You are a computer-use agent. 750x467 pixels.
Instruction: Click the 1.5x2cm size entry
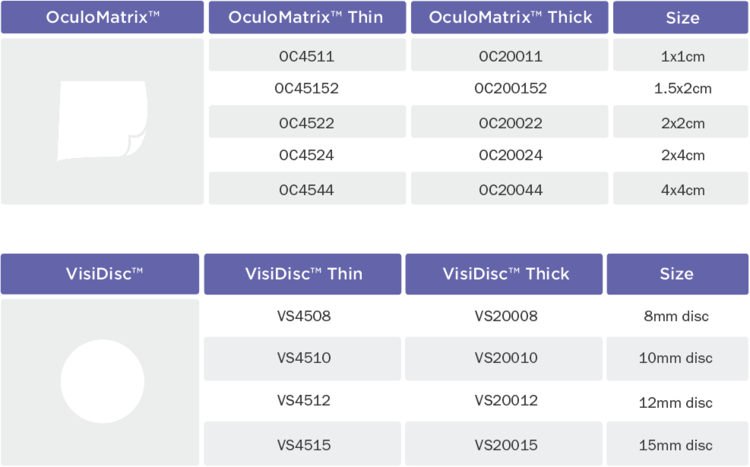coord(681,88)
